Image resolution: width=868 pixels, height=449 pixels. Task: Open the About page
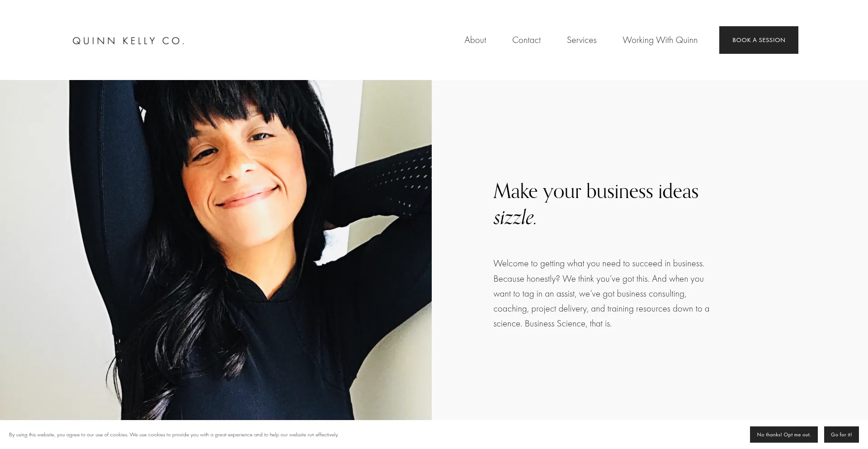coord(475,40)
